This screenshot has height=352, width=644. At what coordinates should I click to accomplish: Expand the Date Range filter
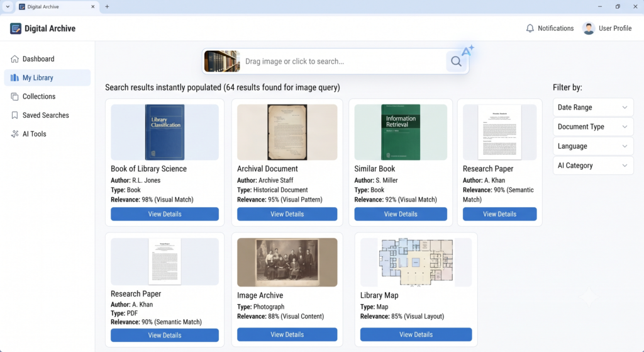click(x=592, y=107)
